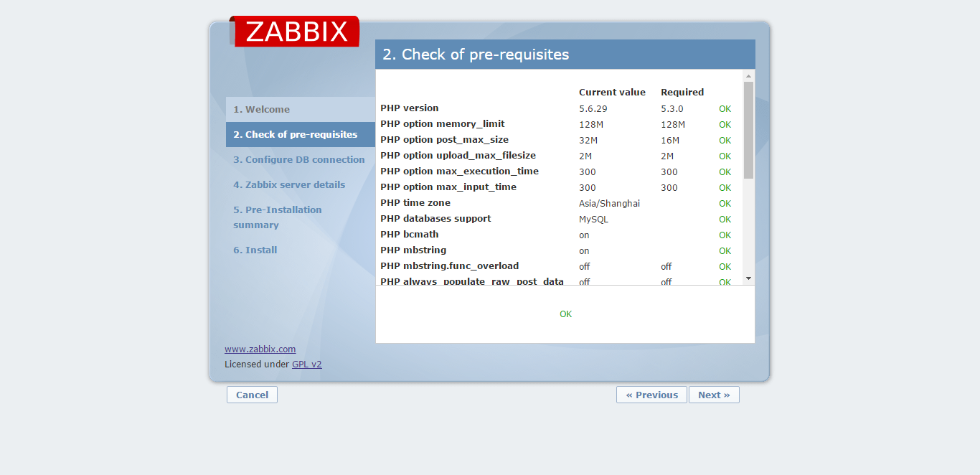This screenshot has height=475, width=980.
Task: Open step 3. Configure DB connection
Action: [x=298, y=159]
